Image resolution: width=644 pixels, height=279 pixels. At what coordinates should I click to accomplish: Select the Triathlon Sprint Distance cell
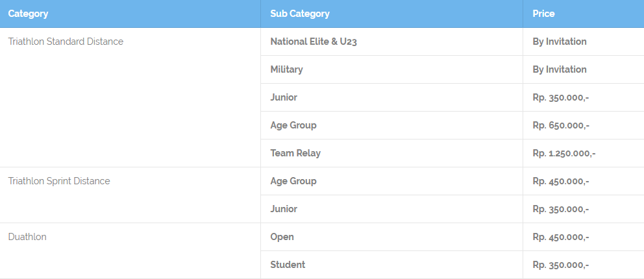(130, 195)
